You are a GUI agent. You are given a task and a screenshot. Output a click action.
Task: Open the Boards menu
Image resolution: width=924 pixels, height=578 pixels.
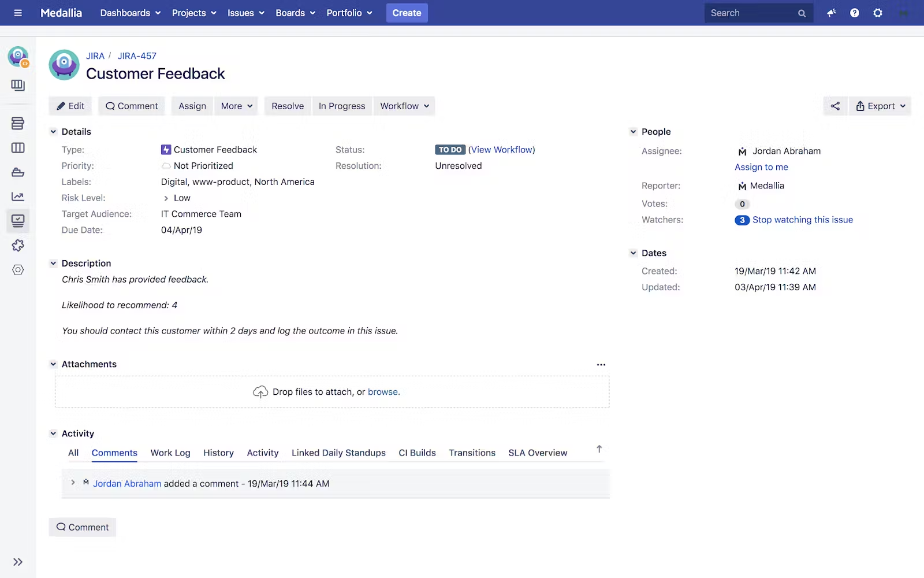coord(296,13)
